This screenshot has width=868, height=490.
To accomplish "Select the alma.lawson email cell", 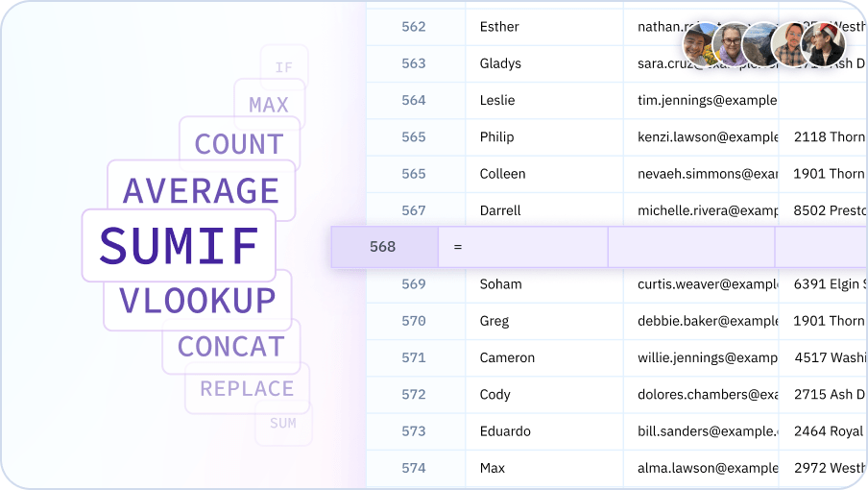I will (x=701, y=468).
